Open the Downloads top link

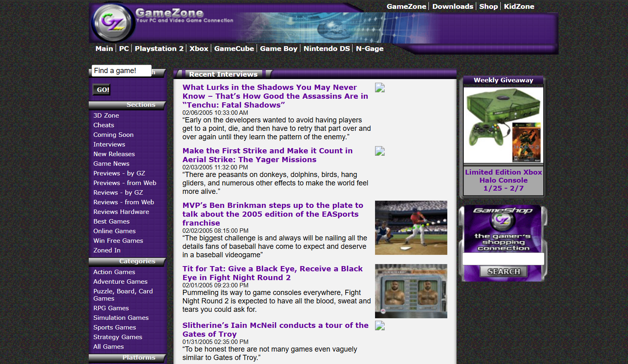point(453,6)
